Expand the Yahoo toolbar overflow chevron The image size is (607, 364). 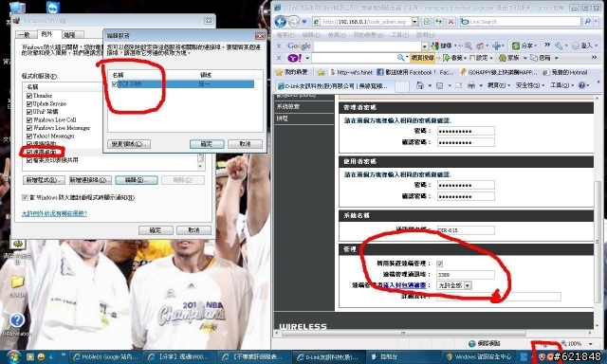pos(595,58)
